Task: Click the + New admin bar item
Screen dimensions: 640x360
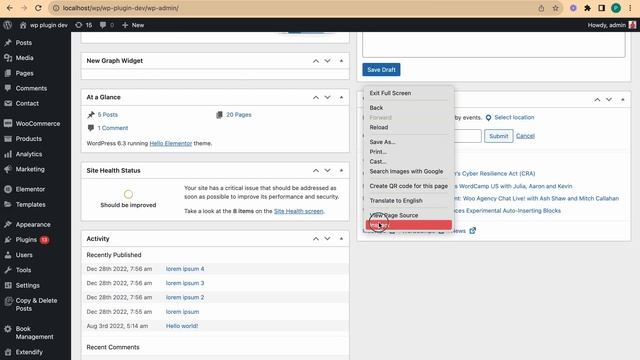Action: [133, 25]
